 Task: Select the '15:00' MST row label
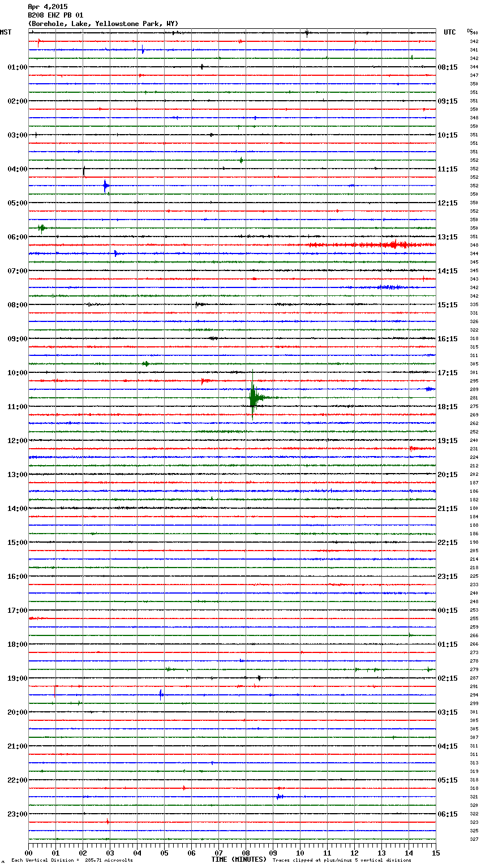click(x=18, y=543)
